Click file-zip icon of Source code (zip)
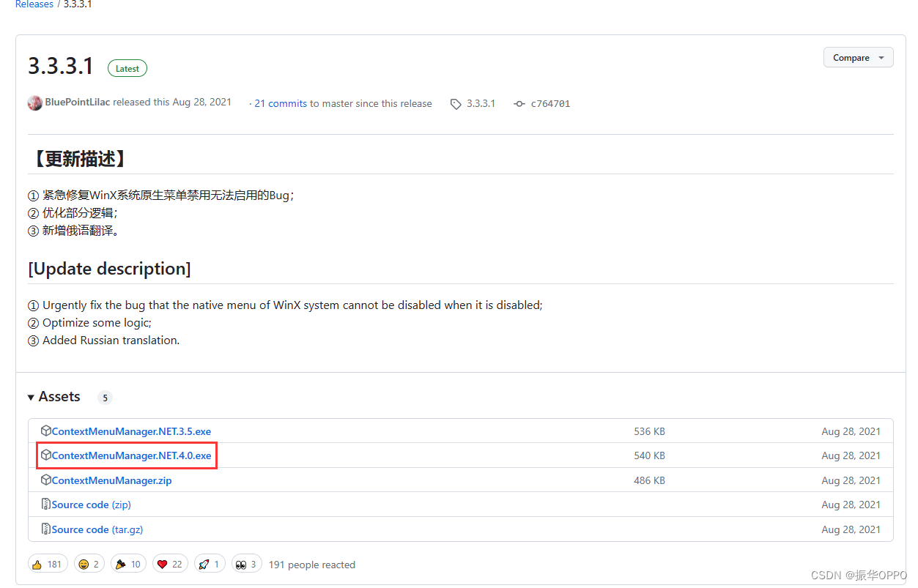The image size is (918, 588). [x=46, y=505]
